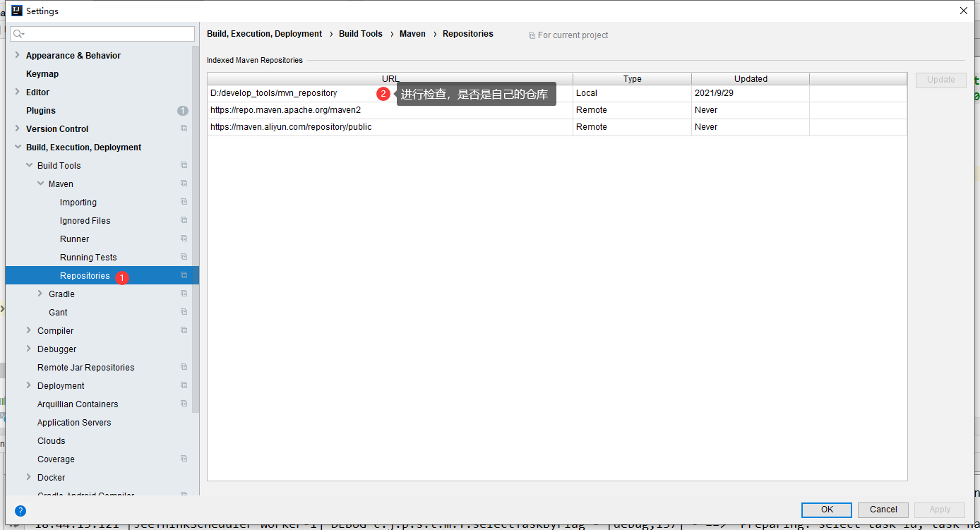Click the project-level icon beside Ignored Files
Image resolution: width=980 pixels, height=530 pixels.
coord(184,220)
